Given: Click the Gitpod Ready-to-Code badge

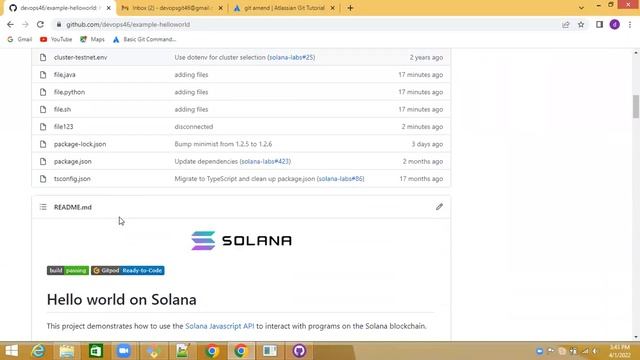Looking at the screenshot, I should pyautogui.click(x=128, y=271).
